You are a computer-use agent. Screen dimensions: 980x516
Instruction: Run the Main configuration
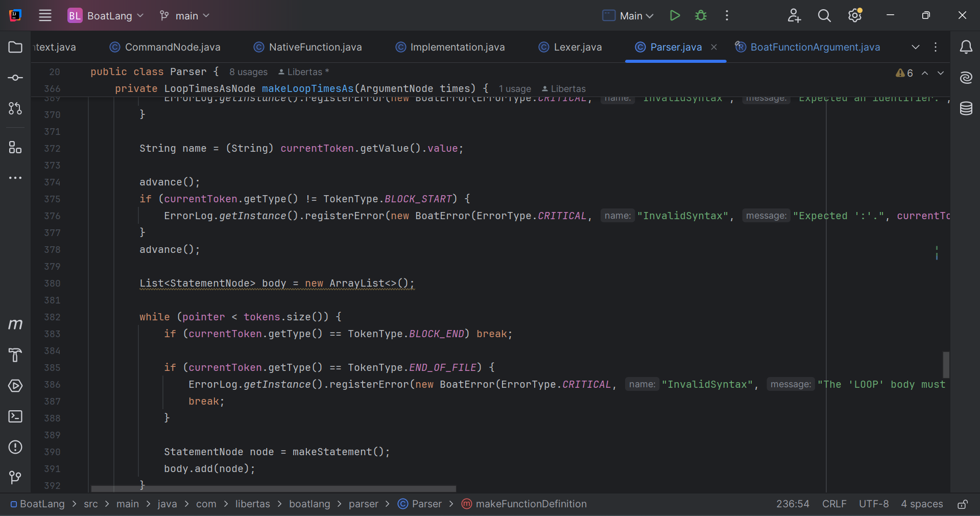[675, 15]
